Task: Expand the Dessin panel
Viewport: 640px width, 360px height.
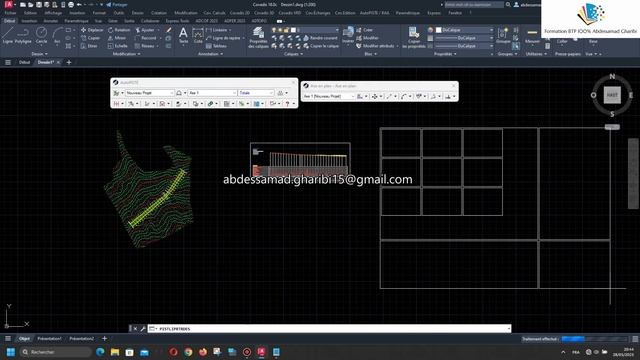Action: point(40,54)
